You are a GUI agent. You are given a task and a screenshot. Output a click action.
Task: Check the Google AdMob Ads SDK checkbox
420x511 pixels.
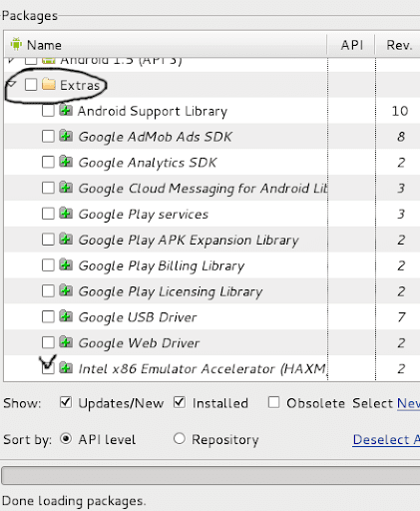tap(48, 137)
